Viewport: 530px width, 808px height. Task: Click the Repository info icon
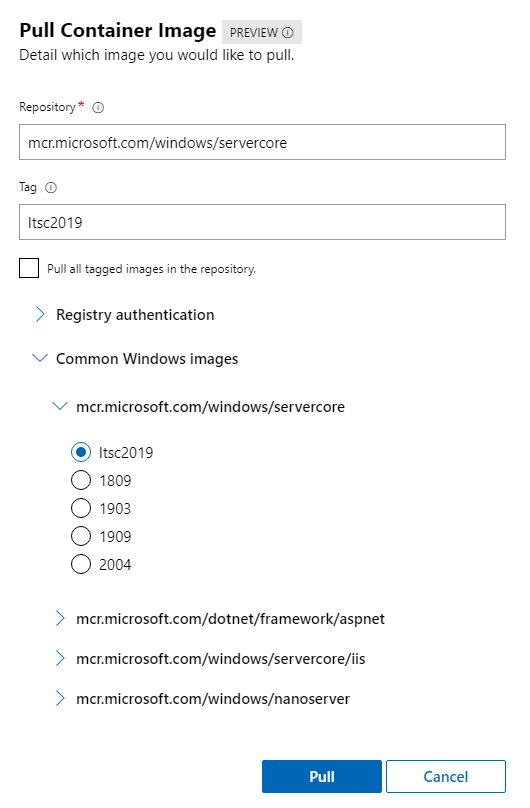pyautogui.click(x=98, y=107)
